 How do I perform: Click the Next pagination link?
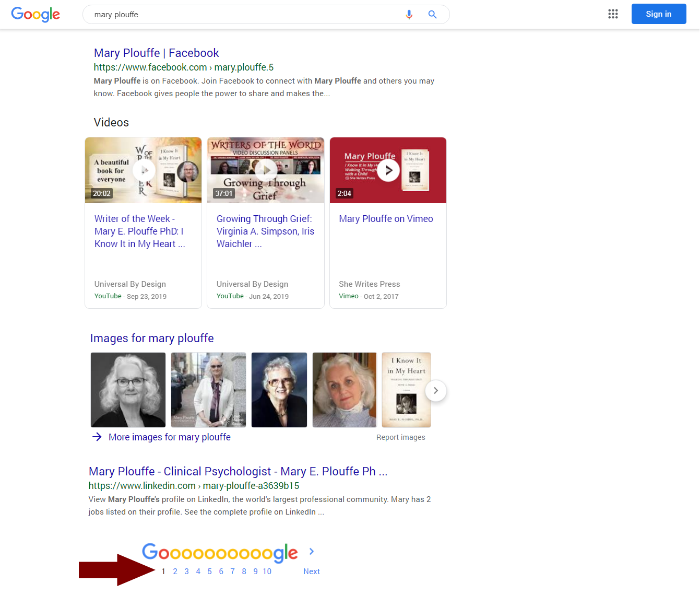(312, 571)
